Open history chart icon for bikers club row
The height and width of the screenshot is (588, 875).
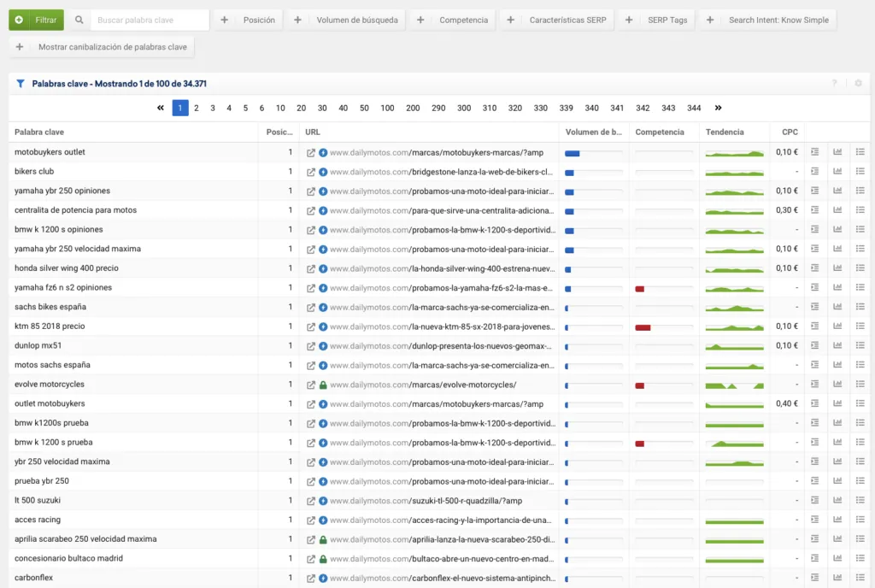pos(837,171)
